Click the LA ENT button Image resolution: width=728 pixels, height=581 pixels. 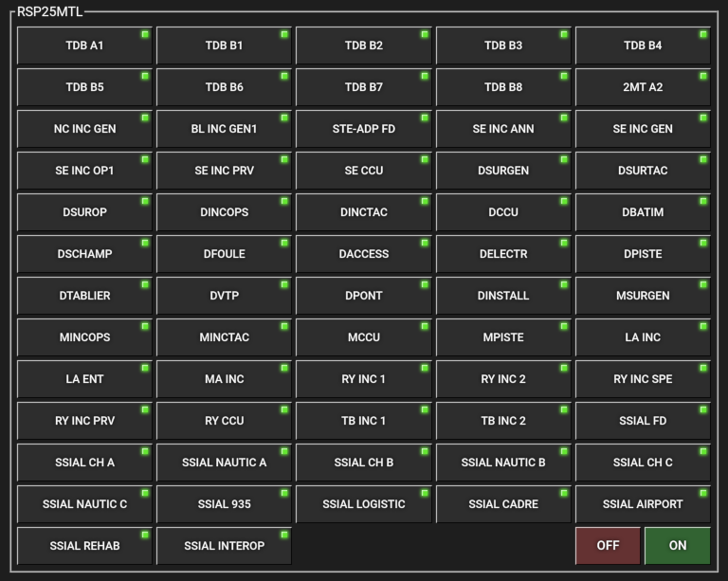click(x=84, y=379)
